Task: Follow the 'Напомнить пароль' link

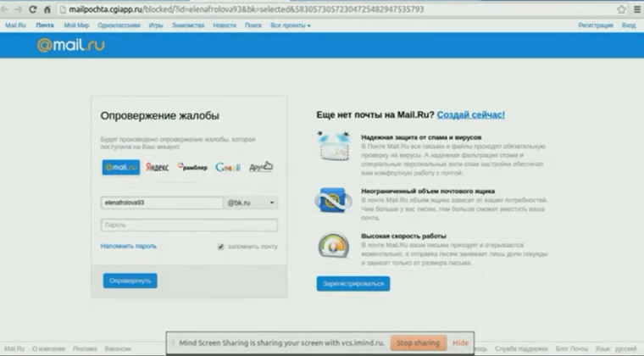Action: (128, 246)
